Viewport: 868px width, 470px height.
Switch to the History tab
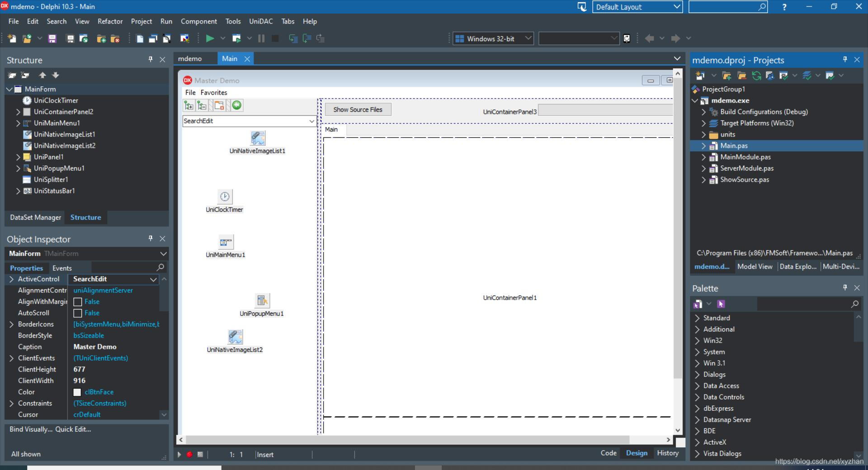point(668,453)
